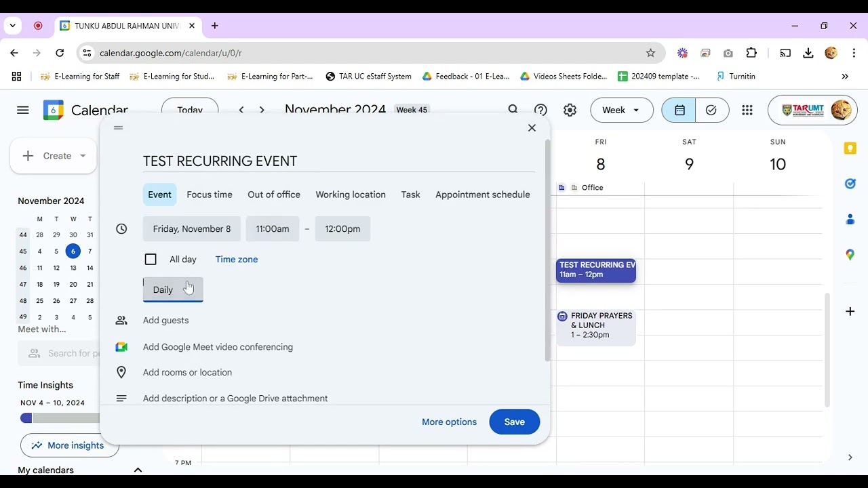Open FRIDAY PRAYERS & LUNCH event

pyautogui.click(x=596, y=327)
